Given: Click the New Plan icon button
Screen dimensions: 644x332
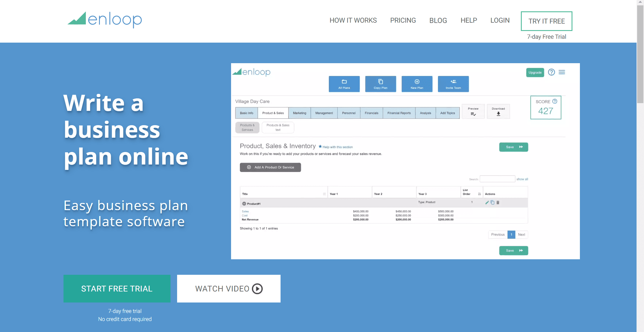Looking at the screenshot, I should (x=417, y=84).
